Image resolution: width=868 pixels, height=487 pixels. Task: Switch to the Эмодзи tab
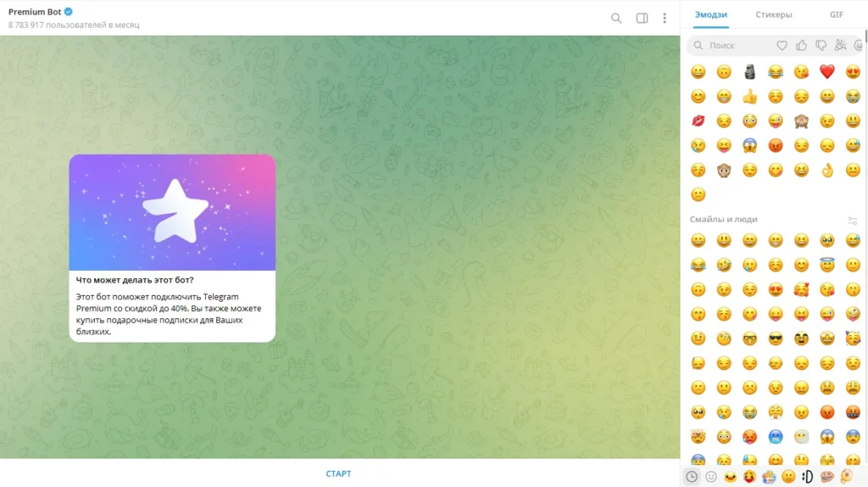point(711,15)
